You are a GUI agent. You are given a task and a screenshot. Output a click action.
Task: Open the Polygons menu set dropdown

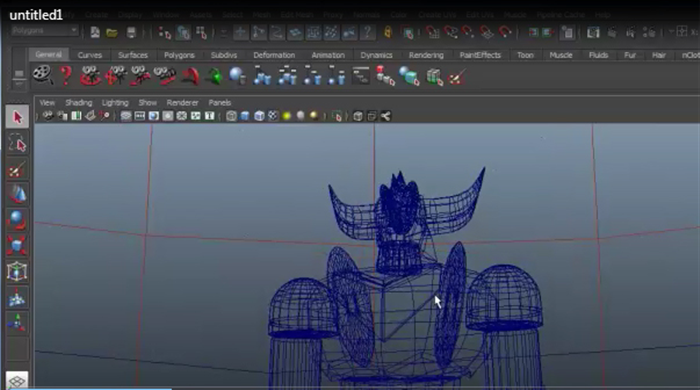point(45,31)
